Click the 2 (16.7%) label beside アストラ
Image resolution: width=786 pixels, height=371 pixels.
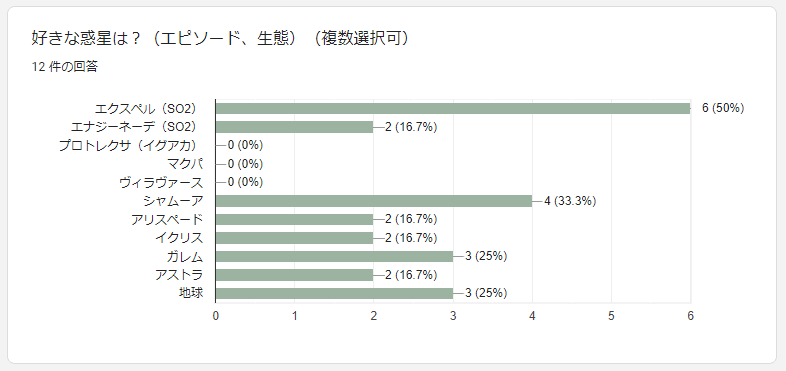point(411,275)
